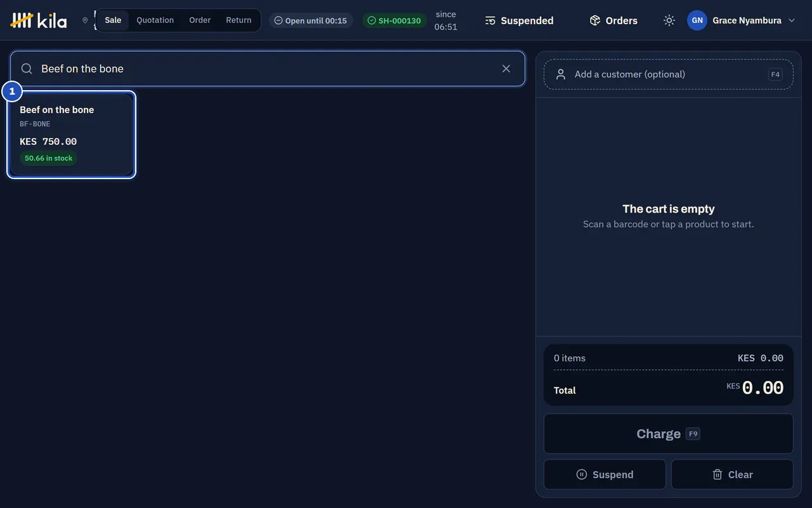The image size is (812, 508).
Task: Click the GN user avatar
Action: tap(697, 20)
